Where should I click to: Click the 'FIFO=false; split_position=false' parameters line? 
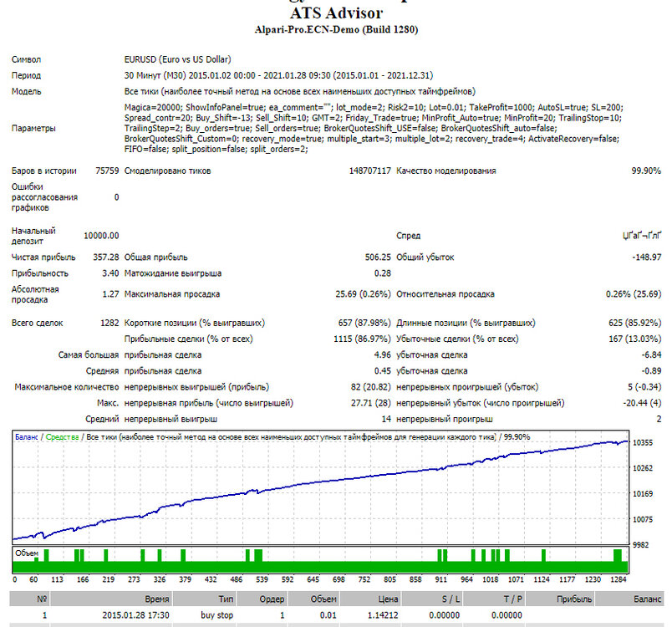216,149
